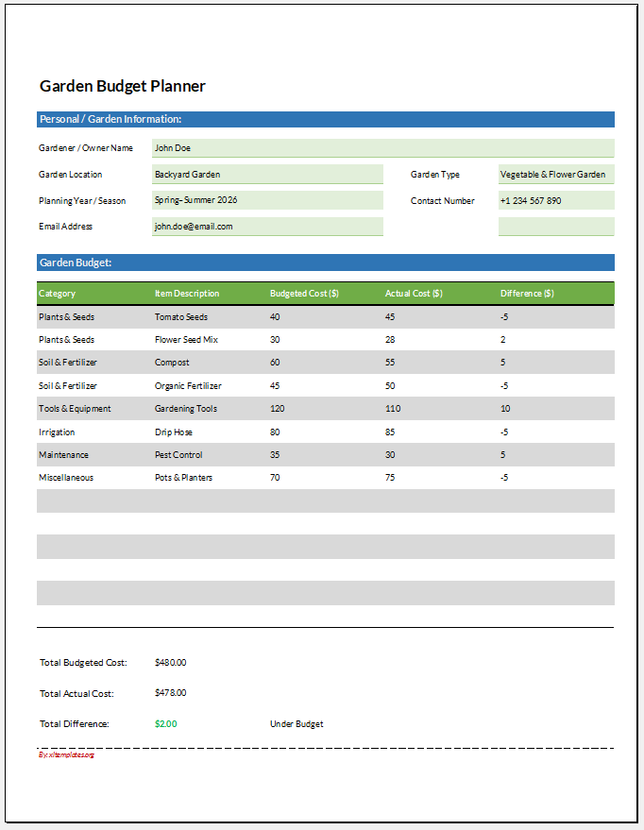Select the Planning Year field Spring–Summer 2026

267,200
